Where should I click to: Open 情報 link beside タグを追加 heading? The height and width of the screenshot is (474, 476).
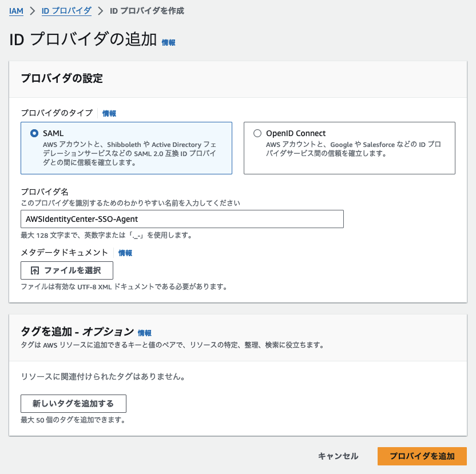145,333
